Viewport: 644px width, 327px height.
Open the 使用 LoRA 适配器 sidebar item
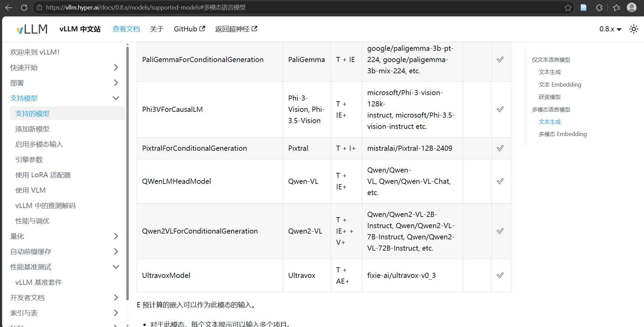[43, 175]
